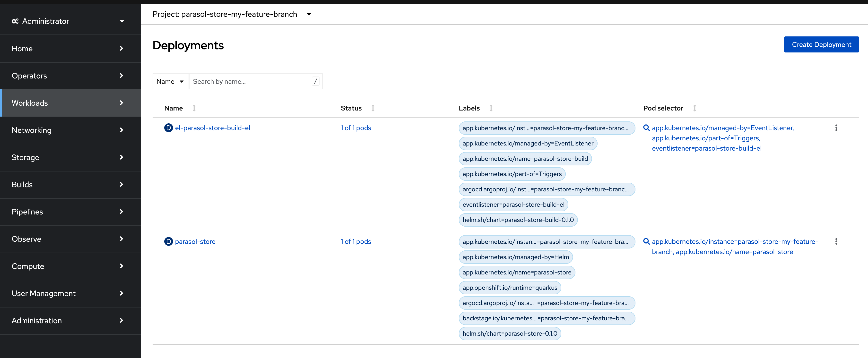Expand the Builds navigation section
The height and width of the screenshot is (358, 868).
(x=70, y=185)
